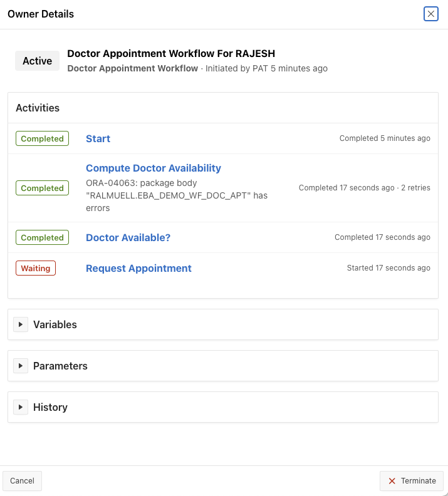
Task: Click Completed badge beside Compute Doctor Availability
Action: pyautogui.click(x=42, y=188)
